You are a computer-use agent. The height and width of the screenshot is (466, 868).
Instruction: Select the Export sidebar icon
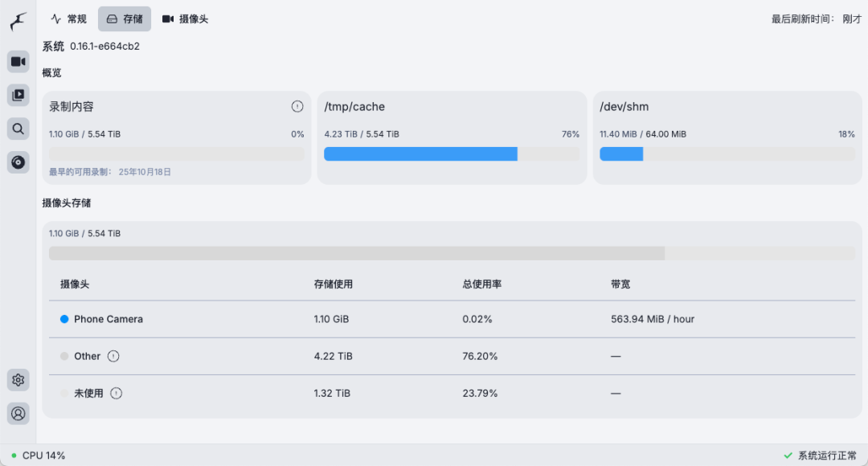click(18, 162)
